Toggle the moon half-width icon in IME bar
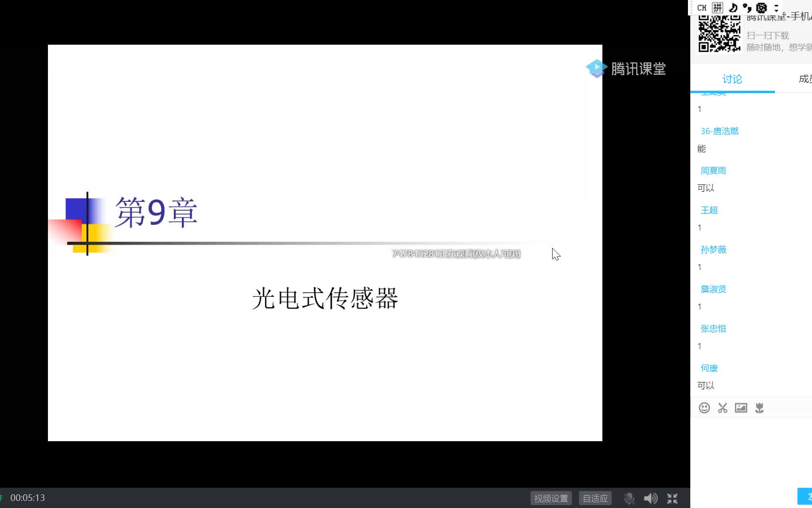 733,8
